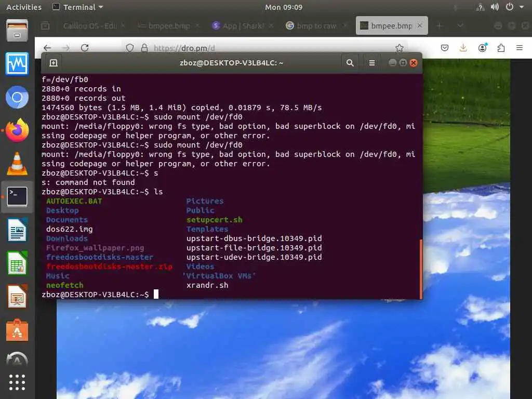Screen dimensions: 532x399
Task: Switch to the first bmpee.bmp Firefox tab
Action: click(x=169, y=26)
